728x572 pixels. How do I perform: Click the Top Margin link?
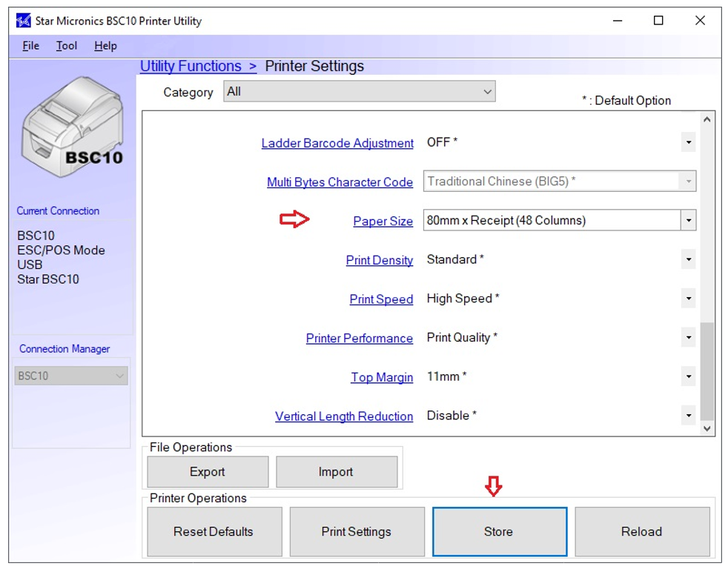click(382, 377)
